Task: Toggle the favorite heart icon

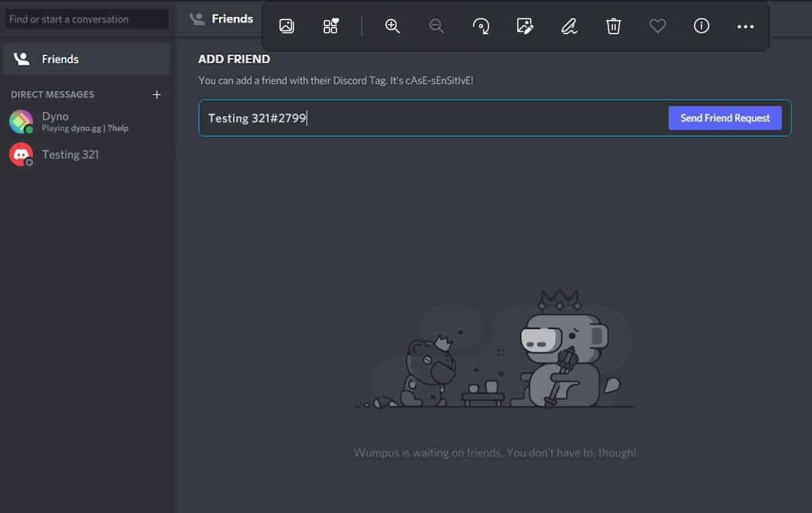Action: 658,26
